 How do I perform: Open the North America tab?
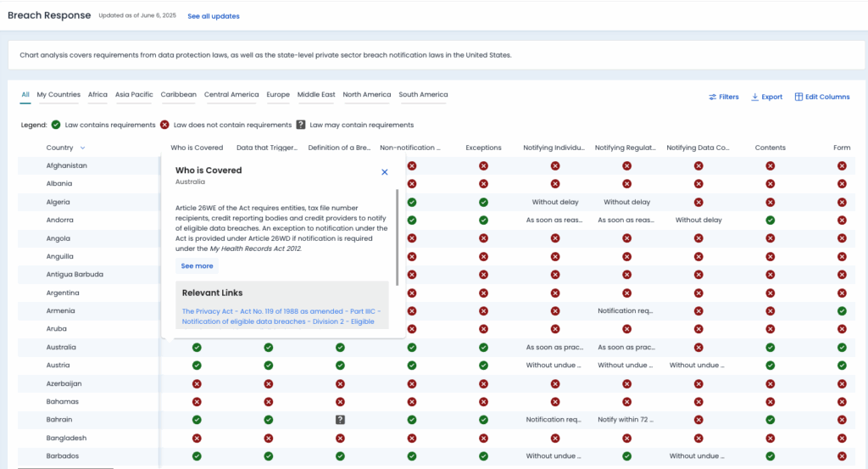tap(366, 95)
